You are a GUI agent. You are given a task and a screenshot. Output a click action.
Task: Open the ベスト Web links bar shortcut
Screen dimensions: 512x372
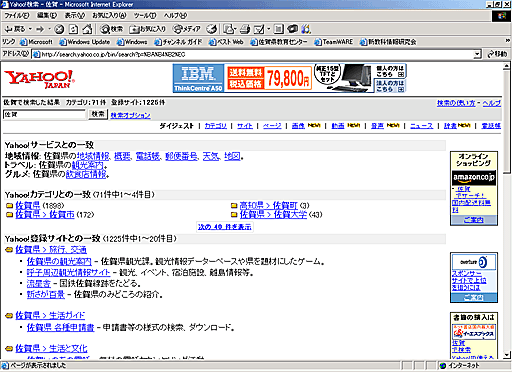click(226, 42)
